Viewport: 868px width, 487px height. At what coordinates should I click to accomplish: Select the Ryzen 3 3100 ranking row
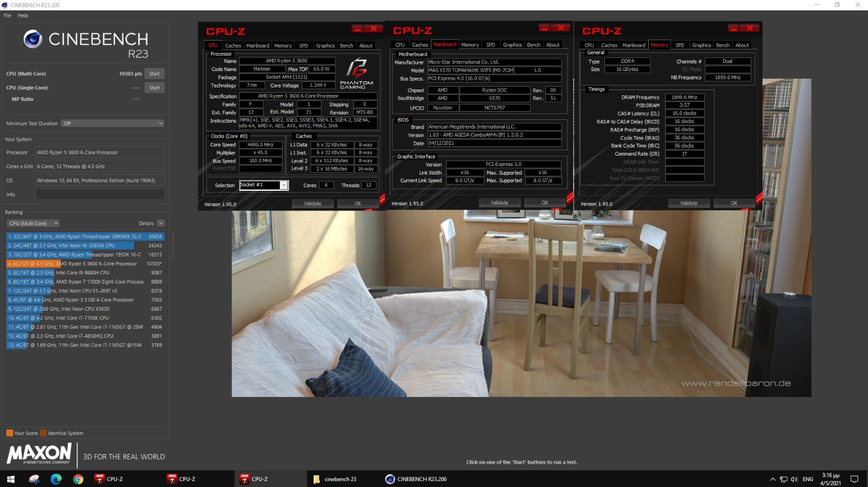click(x=85, y=300)
